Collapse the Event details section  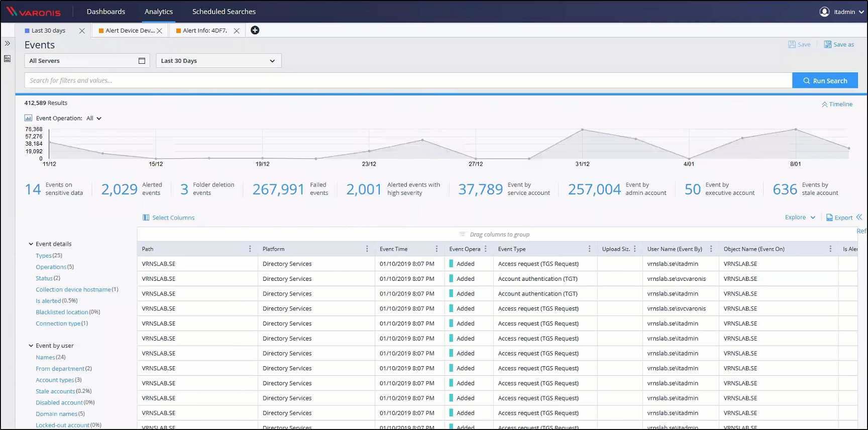pos(31,244)
